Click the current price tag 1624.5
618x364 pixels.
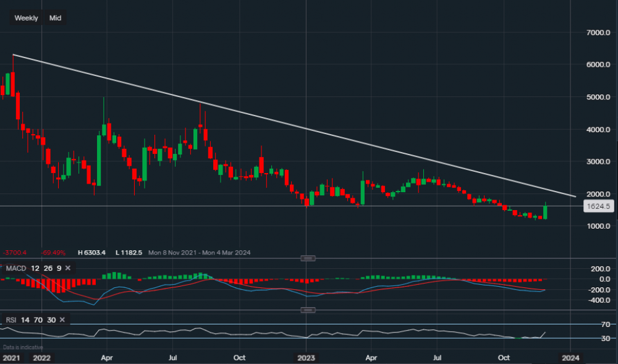[599, 207]
